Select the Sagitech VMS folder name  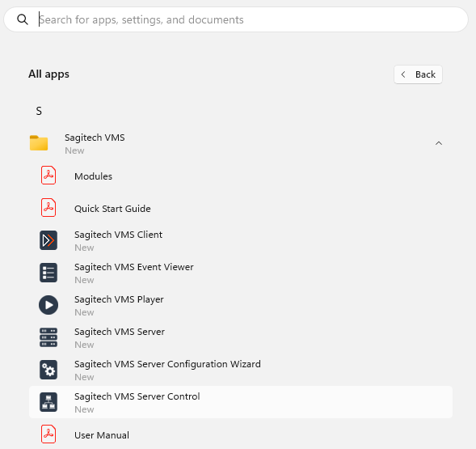pyautogui.click(x=95, y=138)
